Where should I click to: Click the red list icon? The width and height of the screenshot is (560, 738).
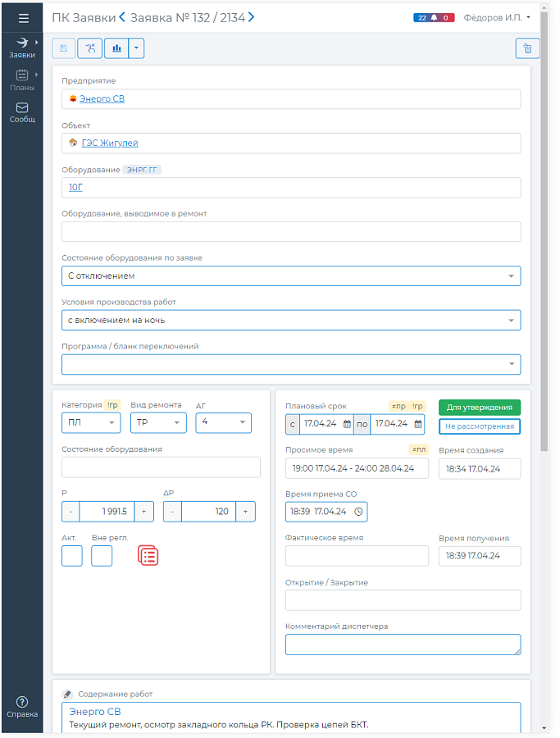[x=148, y=555]
